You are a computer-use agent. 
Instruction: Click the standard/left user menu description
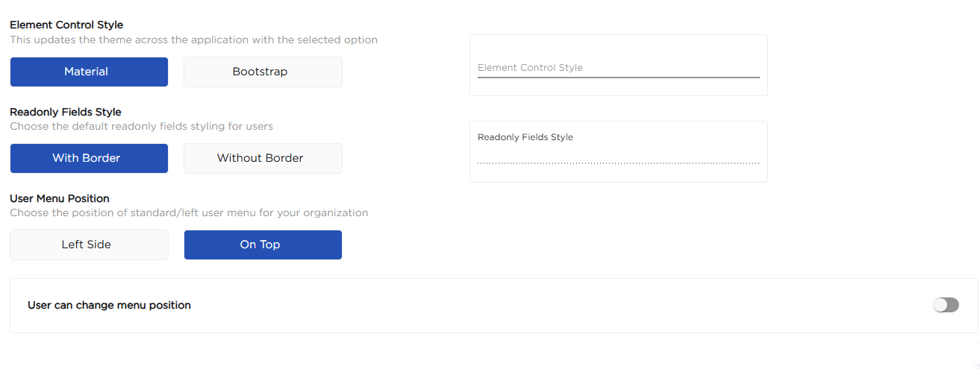[x=189, y=212]
